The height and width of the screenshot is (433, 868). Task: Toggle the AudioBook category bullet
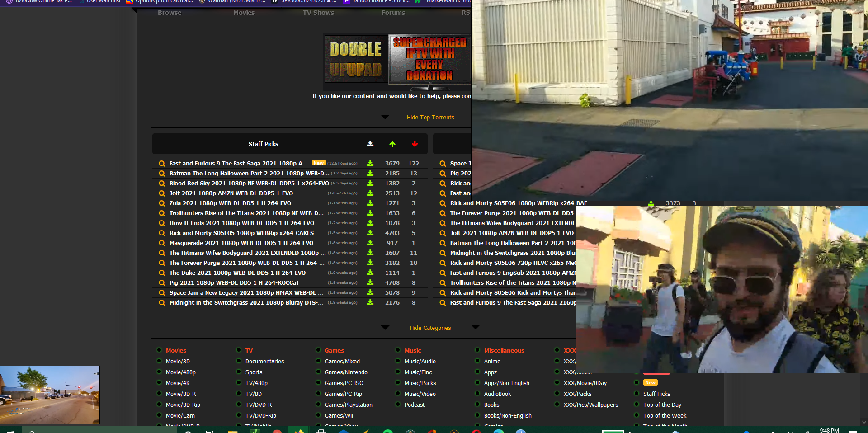[x=477, y=393]
